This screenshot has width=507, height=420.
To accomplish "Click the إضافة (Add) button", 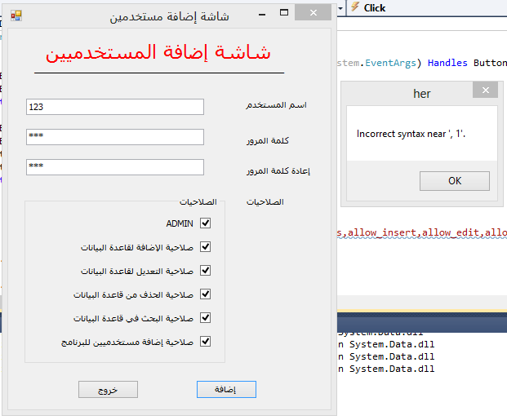I will [226, 390].
